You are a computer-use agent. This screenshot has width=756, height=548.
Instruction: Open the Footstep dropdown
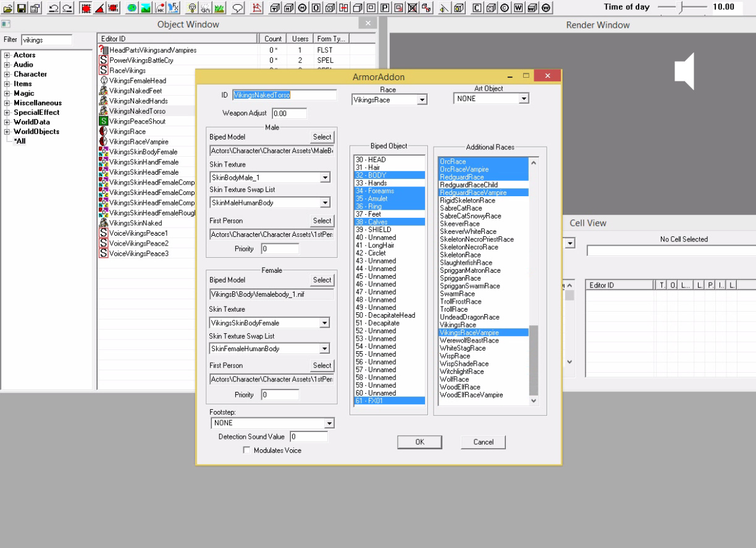pyautogui.click(x=329, y=423)
